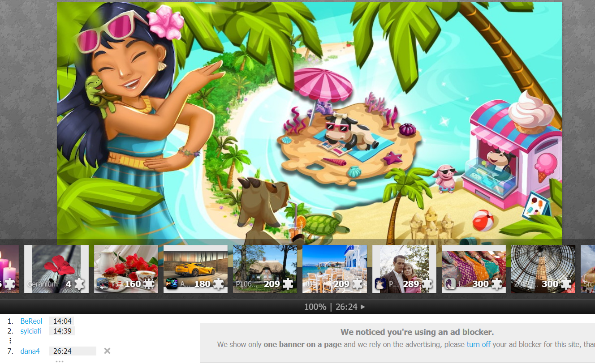Click the puzzle piece icon on cottage thumbnail

click(288, 284)
